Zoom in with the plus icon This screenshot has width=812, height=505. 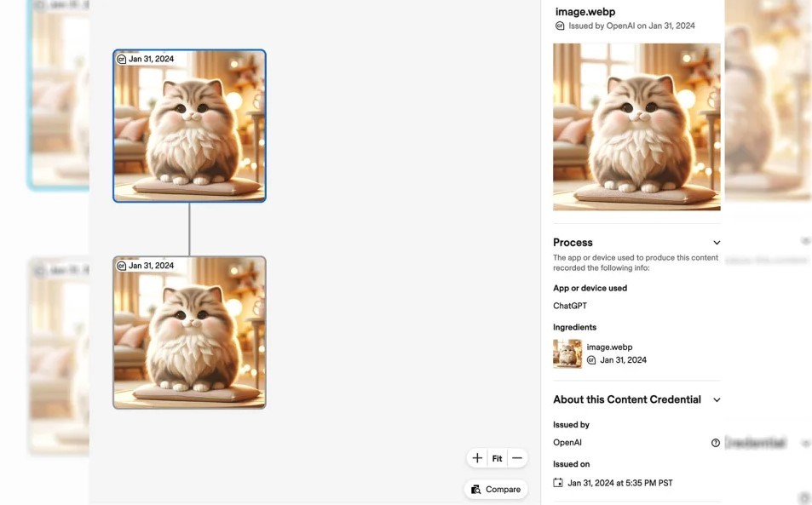coord(477,458)
